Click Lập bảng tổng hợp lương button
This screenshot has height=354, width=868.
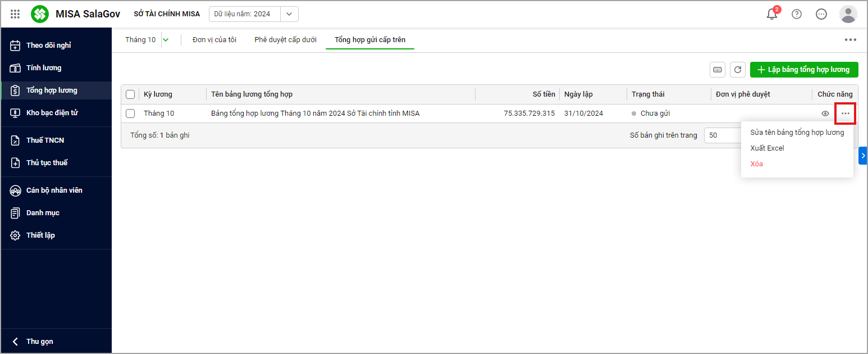pos(804,70)
